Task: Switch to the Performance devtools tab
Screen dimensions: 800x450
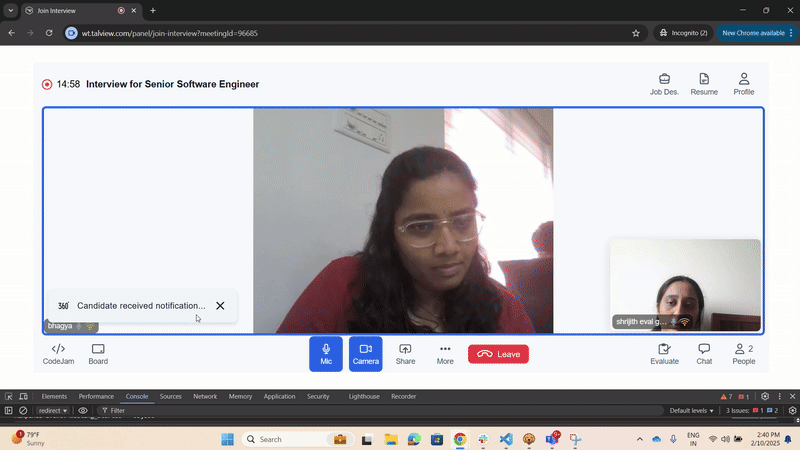Action: click(96, 396)
